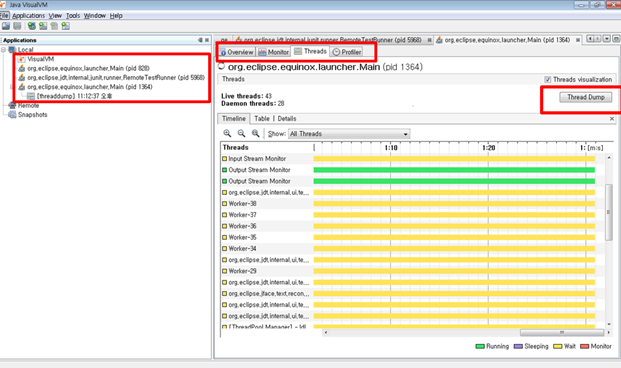Click the Add JMX Connection toolbar icon
Screen dimensions: 621x368
coord(43,26)
